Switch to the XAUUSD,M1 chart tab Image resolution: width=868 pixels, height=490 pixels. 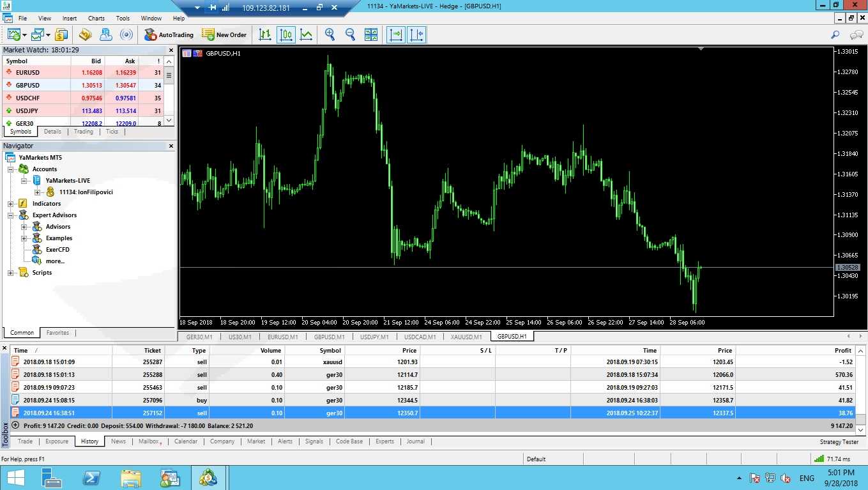click(x=466, y=337)
